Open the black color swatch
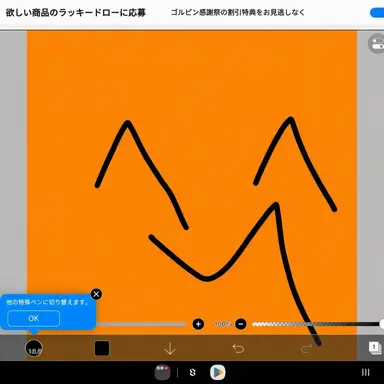 pyautogui.click(x=102, y=348)
